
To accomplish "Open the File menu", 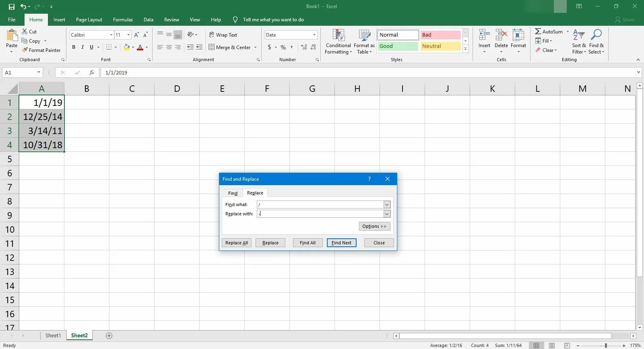I will pos(12,19).
